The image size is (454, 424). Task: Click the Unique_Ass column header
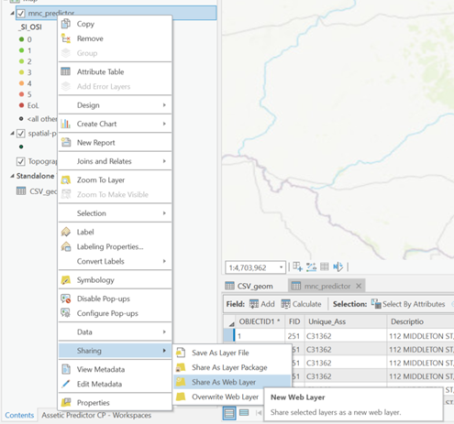tap(345, 321)
